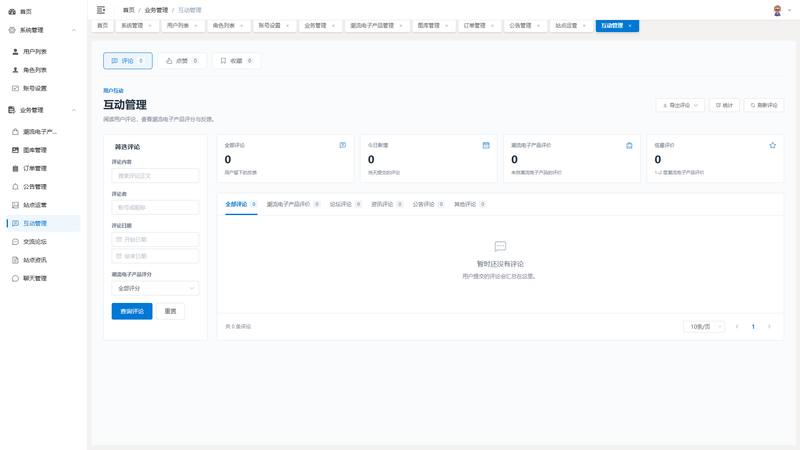Open the 开始日期 date picker
Viewport: 800px width, 450px height.
pos(155,239)
